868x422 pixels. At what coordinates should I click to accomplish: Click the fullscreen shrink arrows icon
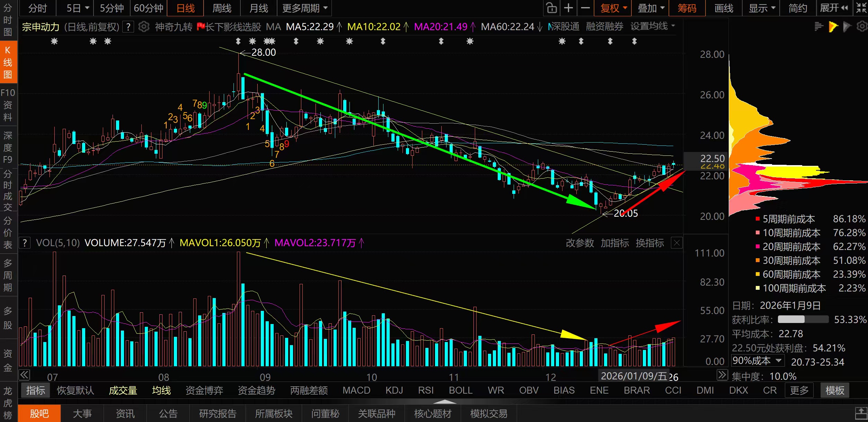[x=861, y=8]
